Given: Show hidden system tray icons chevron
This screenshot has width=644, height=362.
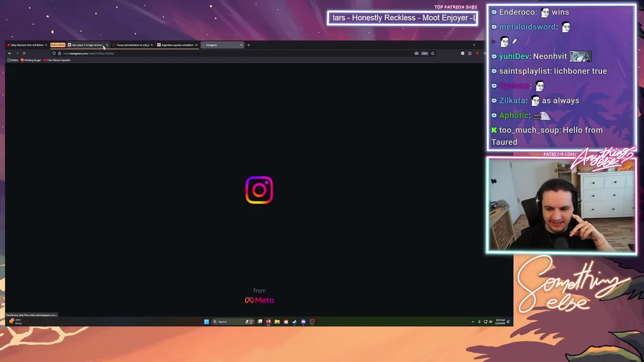Looking at the screenshot, I should (x=473, y=322).
